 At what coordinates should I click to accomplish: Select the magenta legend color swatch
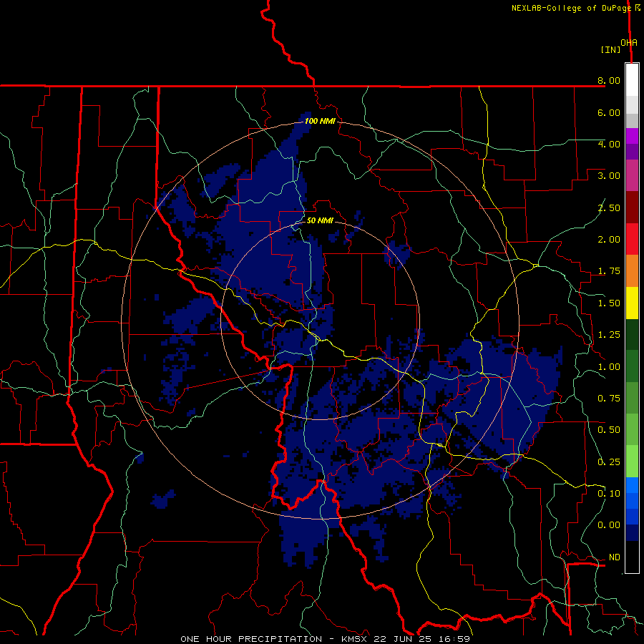coord(632,136)
